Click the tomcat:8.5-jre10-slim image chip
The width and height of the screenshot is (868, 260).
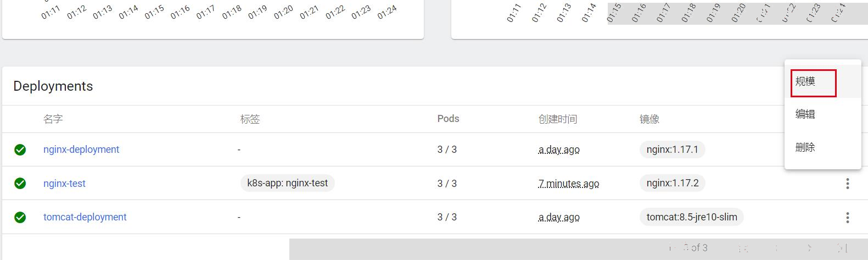692,217
